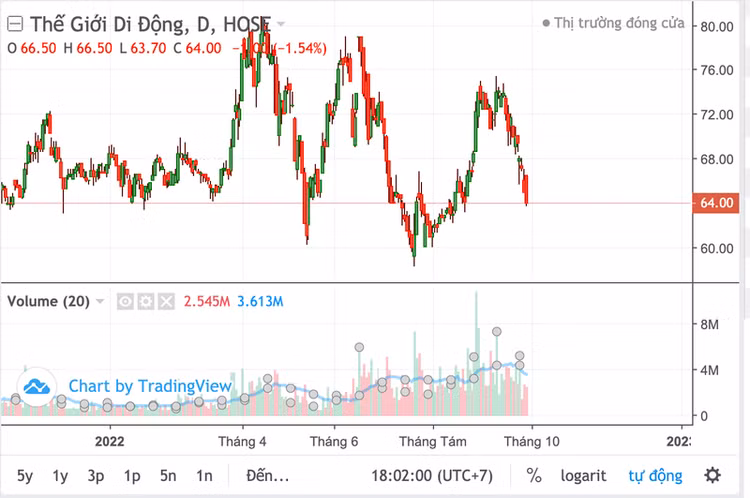The image size is (750, 498).
Task: Click the TradingView cloud logo
Action: pyautogui.click(x=37, y=386)
